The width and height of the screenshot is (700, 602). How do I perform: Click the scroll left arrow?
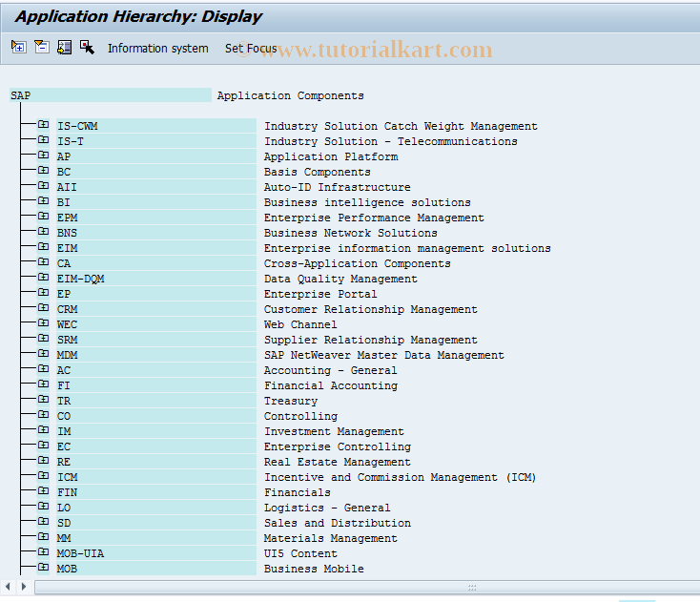(8, 587)
